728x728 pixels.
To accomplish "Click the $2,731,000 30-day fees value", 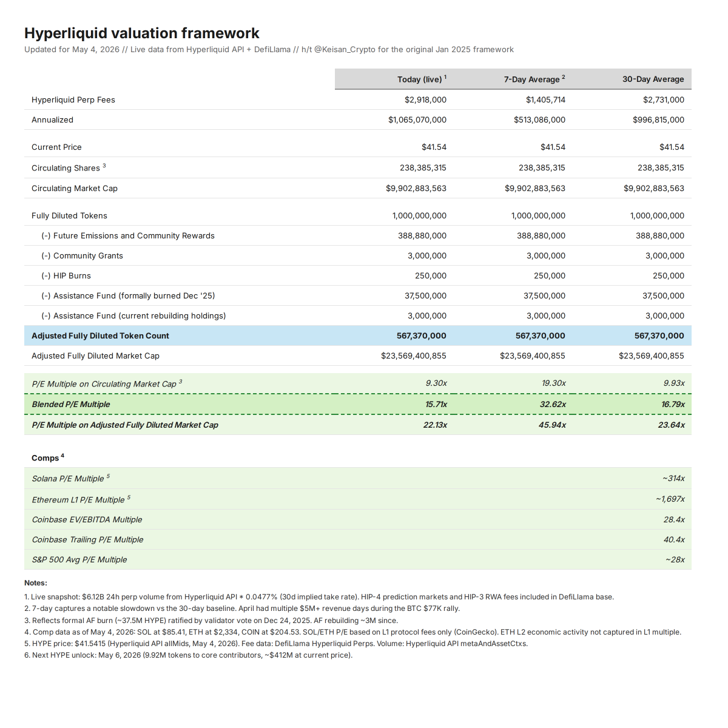I will (x=664, y=99).
